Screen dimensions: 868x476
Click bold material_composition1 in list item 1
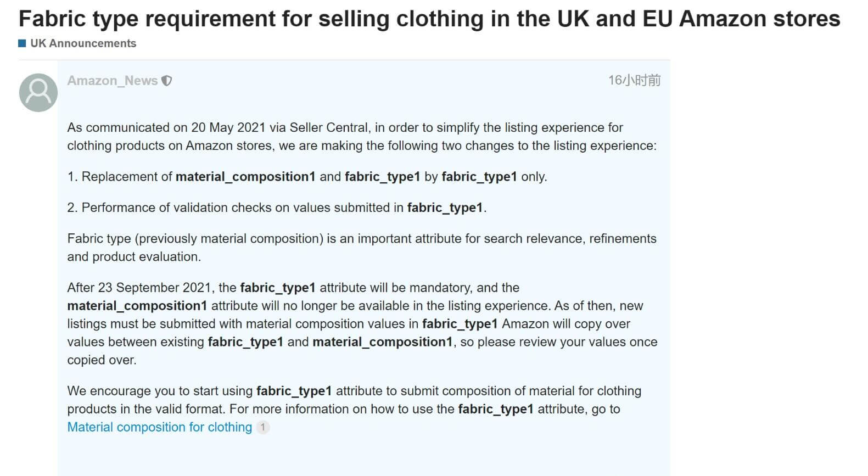(x=245, y=177)
